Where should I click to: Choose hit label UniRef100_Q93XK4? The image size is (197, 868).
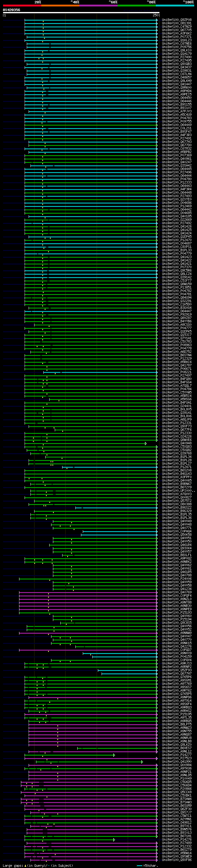point(177,548)
